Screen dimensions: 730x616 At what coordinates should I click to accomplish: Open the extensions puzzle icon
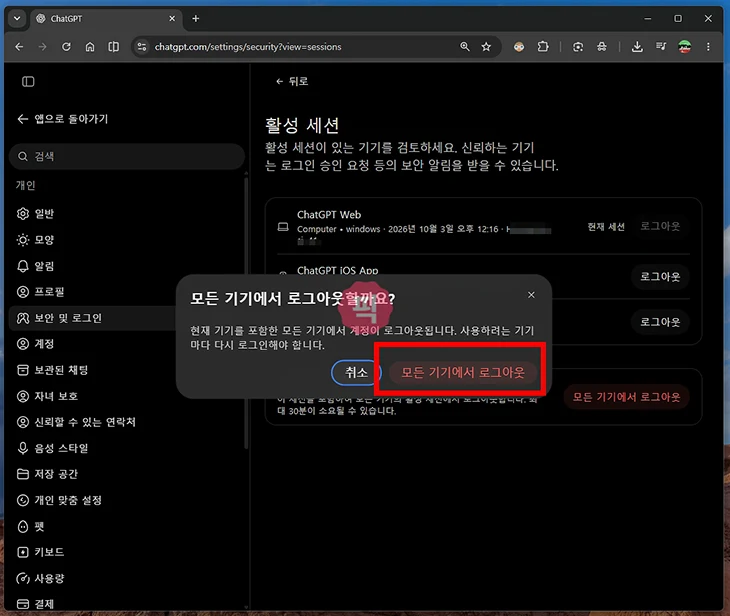point(543,47)
